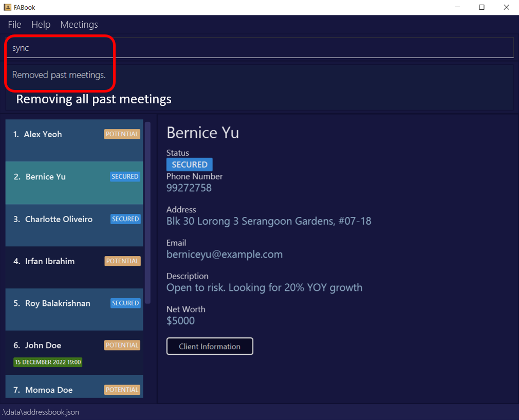Viewport: 519px width, 420px height.
Task: Click the SECURED tag on Charlotte Oliveiro
Action: click(125, 219)
